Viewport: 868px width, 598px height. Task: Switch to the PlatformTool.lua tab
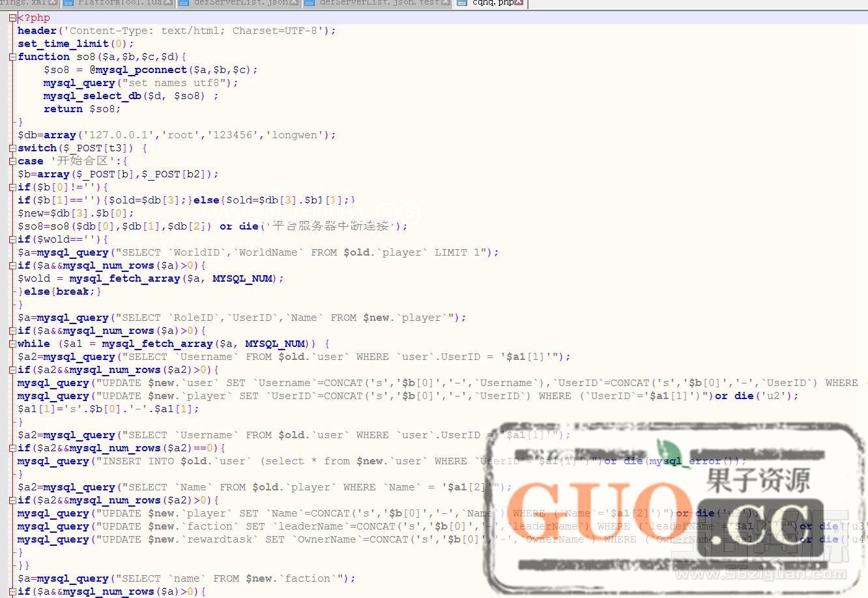[119, 3]
